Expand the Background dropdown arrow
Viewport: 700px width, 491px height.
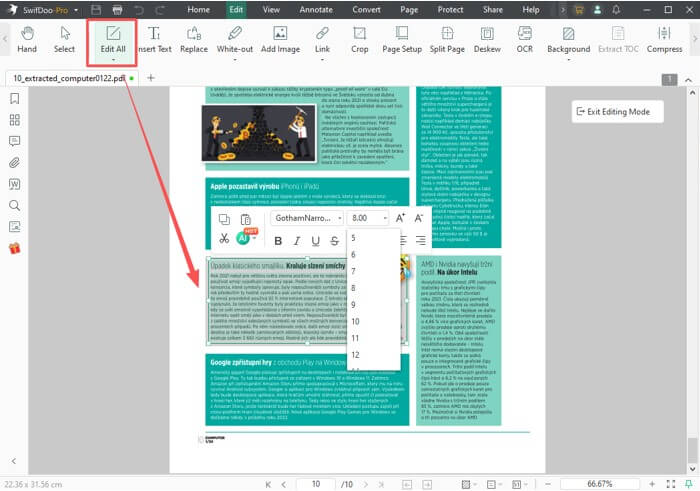[x=568, y=59]
